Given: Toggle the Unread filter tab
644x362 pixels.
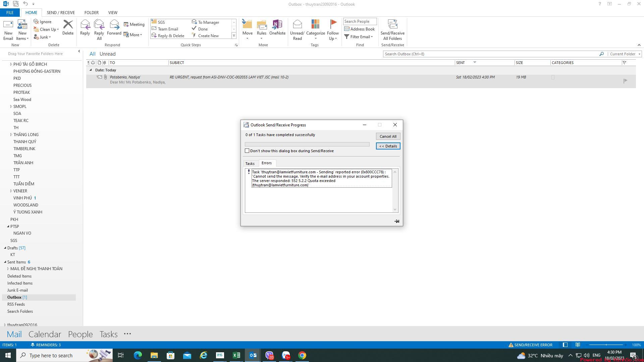Looking at the screenshot, I should click(107, 54).
